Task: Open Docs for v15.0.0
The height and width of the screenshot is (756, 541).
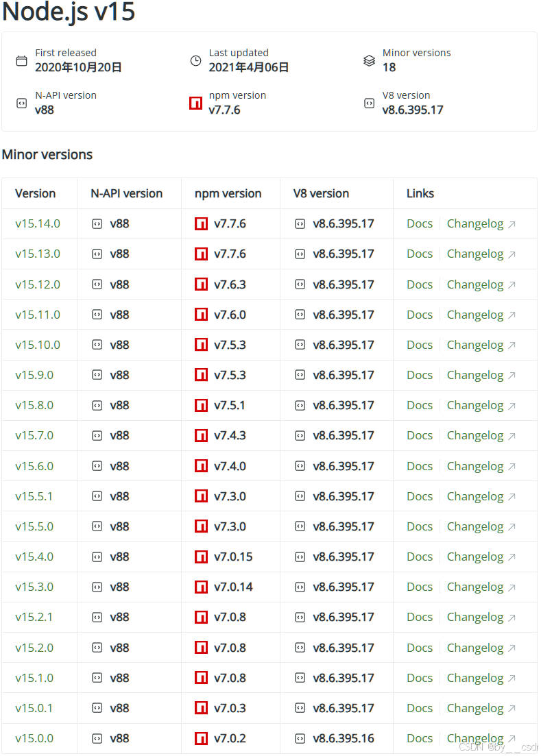Action: [420, 738]
